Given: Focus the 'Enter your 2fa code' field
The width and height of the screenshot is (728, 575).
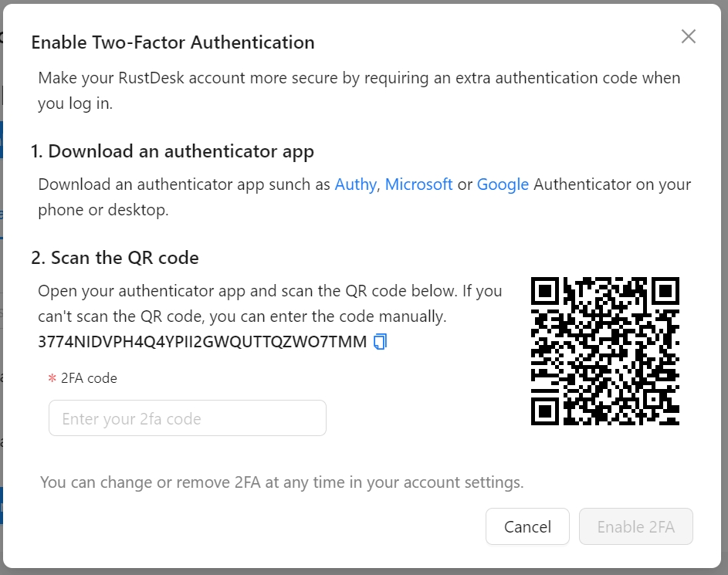Looking at the screenshot, I should pyautogui.click(x=188, y=418).
